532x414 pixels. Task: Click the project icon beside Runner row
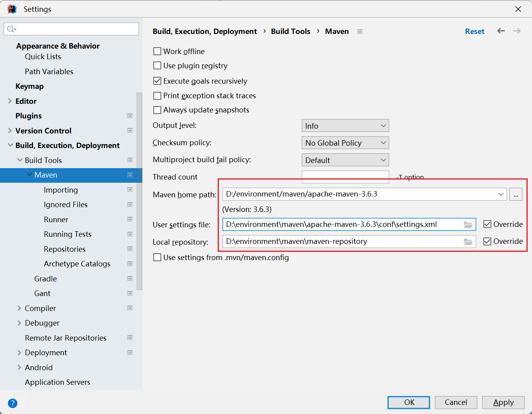[x=130, y=219]
